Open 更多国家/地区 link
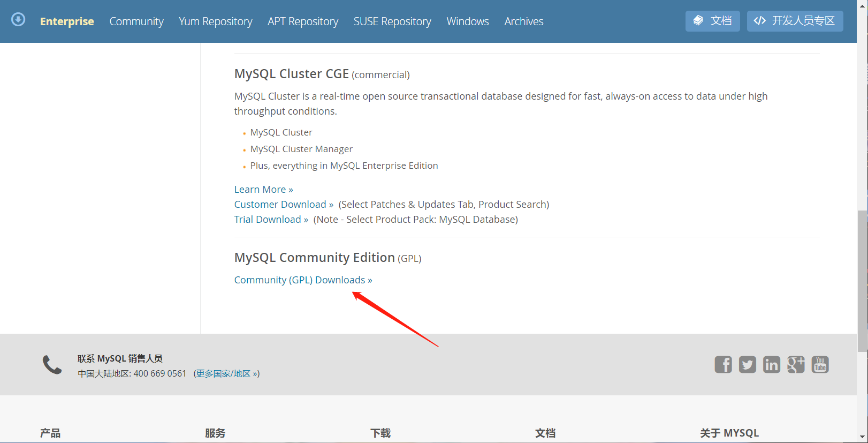The width and height of the screenshot is (868, 443). coord(227,373)
